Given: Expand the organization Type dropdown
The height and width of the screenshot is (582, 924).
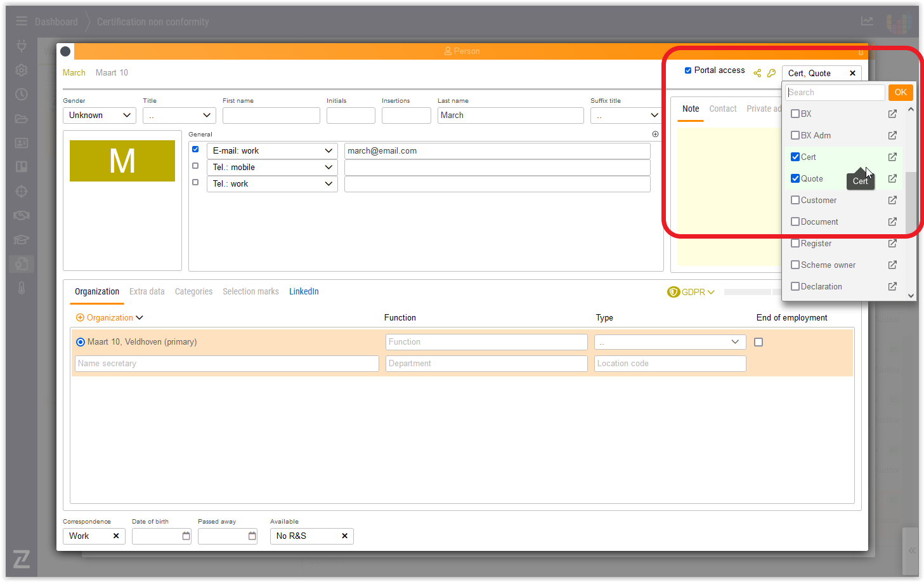Looking at the screenshot, I should [x=670, y=342].
